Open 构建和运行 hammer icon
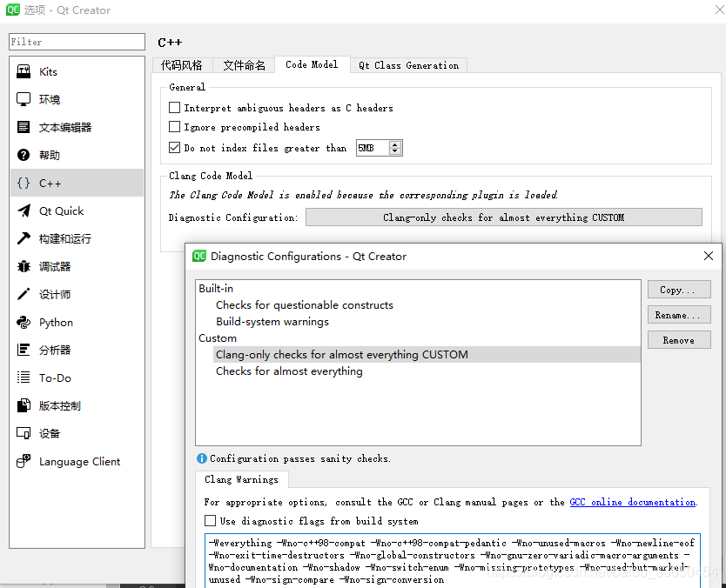The height and width of the screenshot is (588, 726). point(24,238)
